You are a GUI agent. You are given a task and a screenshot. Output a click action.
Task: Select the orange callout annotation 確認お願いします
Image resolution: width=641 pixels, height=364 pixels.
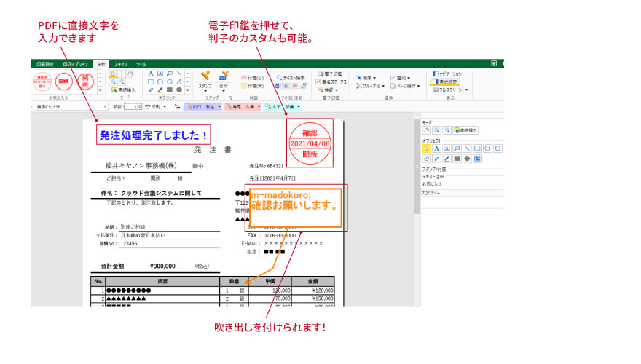[296, 207]
